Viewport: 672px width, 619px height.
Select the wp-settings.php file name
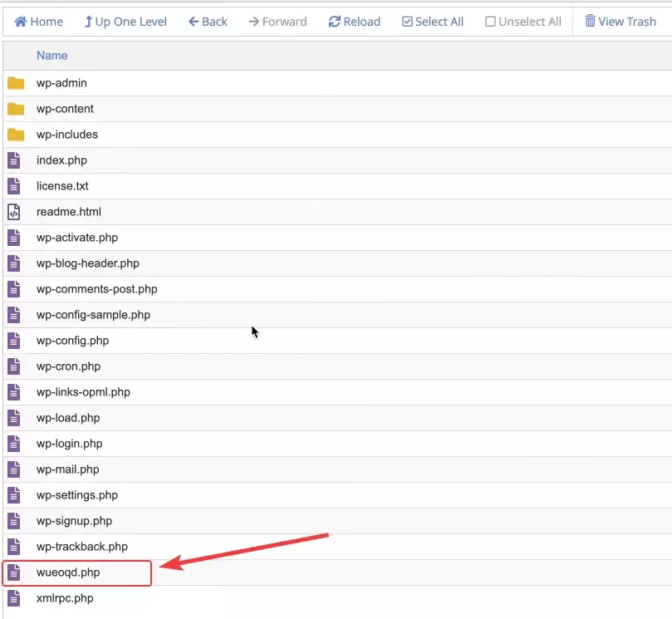tap(77, 495)
